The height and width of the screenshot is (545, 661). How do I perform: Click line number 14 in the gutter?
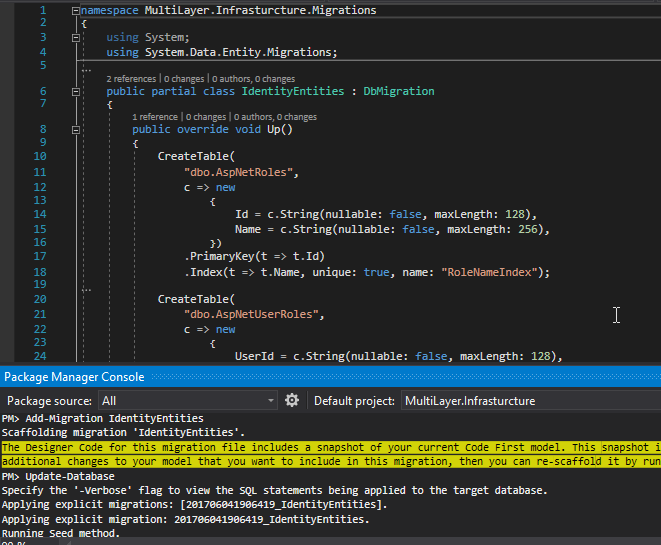[x=40, y=214]
